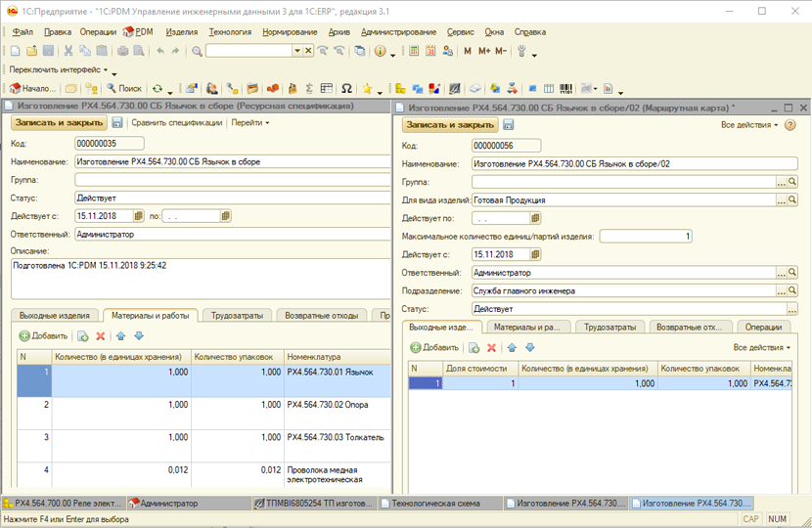Screen dimensions: 812x528
Task: Open the Файл menu
Action: click(x=23, y=32)
